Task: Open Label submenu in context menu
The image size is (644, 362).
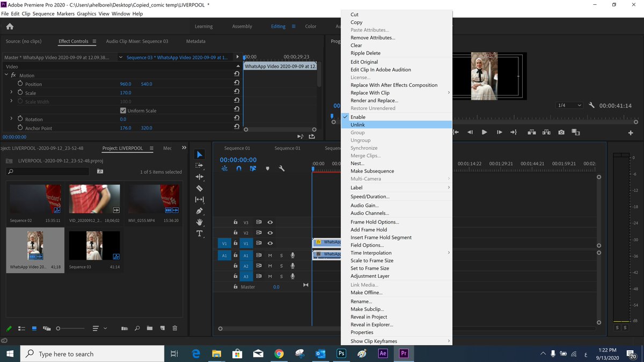Action: (x=397, y=188)
